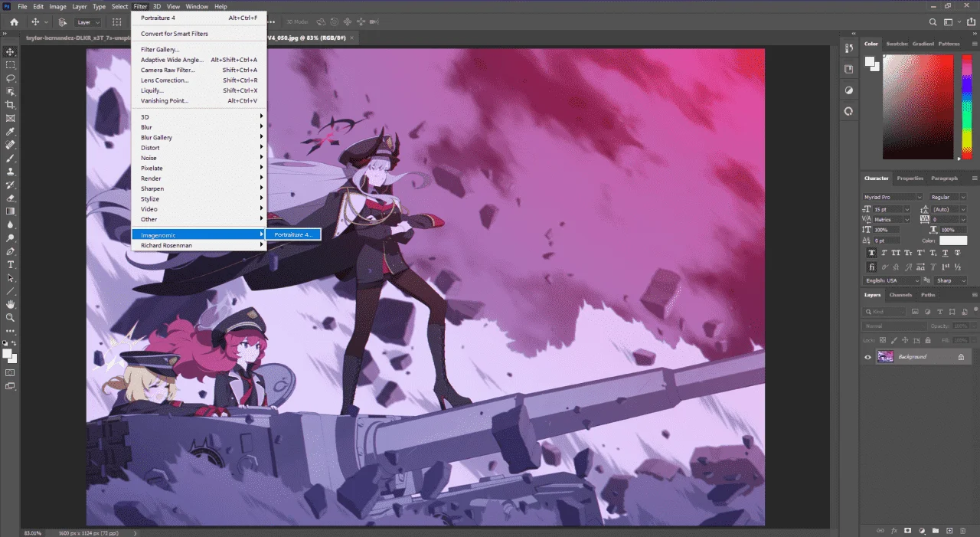Toggle All Caps in Character panel

point(897,253)
